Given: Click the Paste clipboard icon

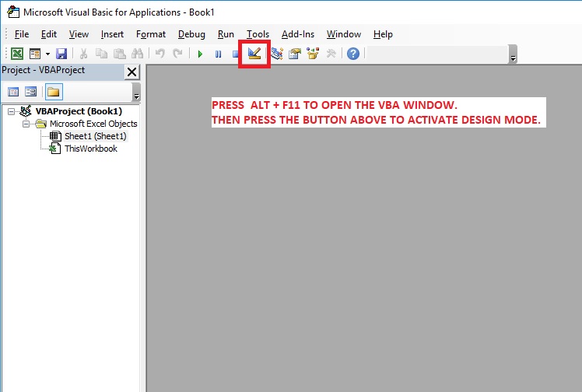Looking at the screenshot, I should click(119, 54).
